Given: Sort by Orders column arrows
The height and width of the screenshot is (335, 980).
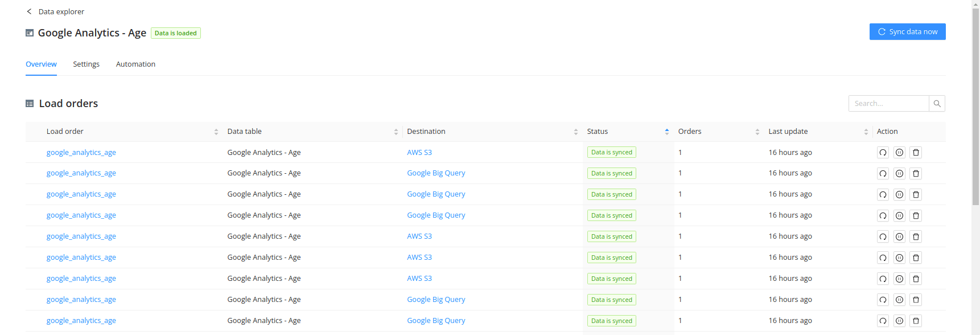Looking at the screenshot, I should 757,132.
